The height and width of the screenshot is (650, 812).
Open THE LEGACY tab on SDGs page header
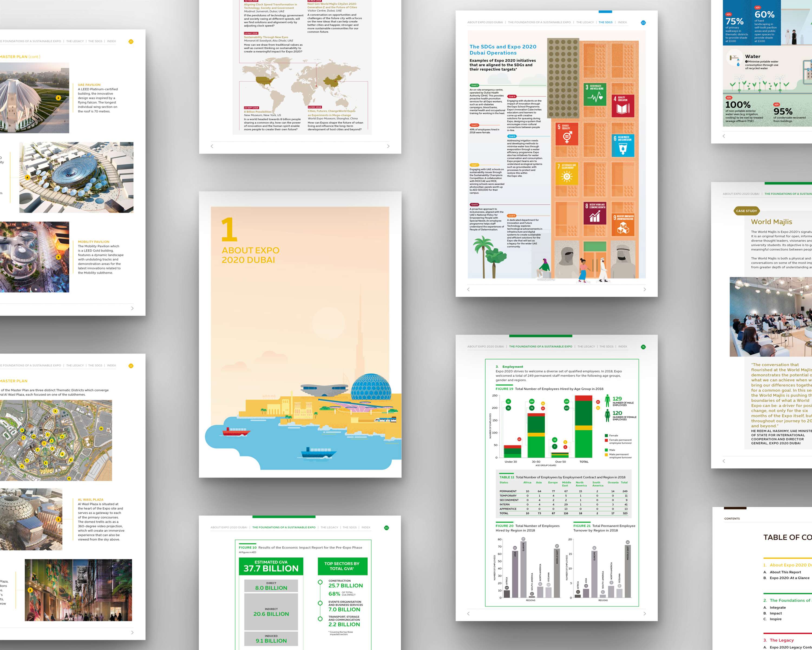tap(585, 22)
